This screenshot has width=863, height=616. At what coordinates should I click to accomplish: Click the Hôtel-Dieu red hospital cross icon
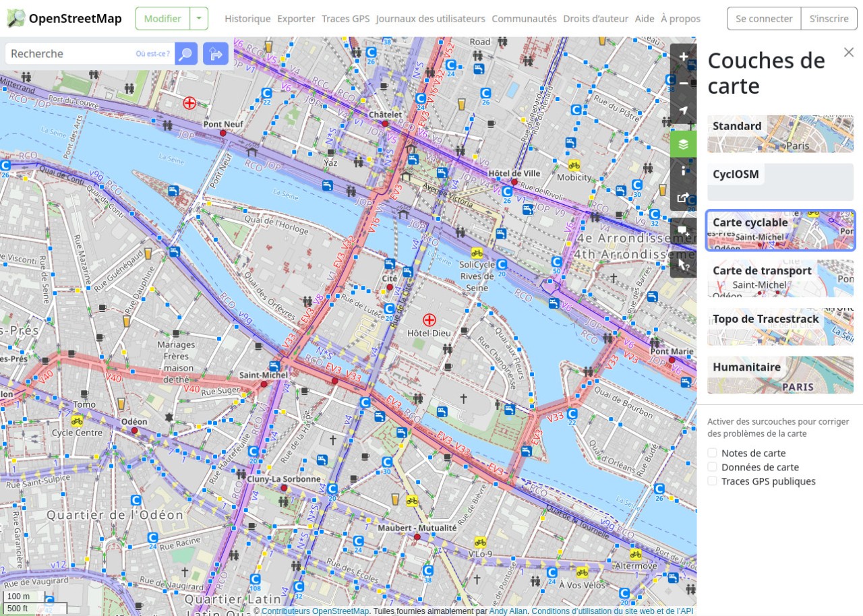[428, 319]
